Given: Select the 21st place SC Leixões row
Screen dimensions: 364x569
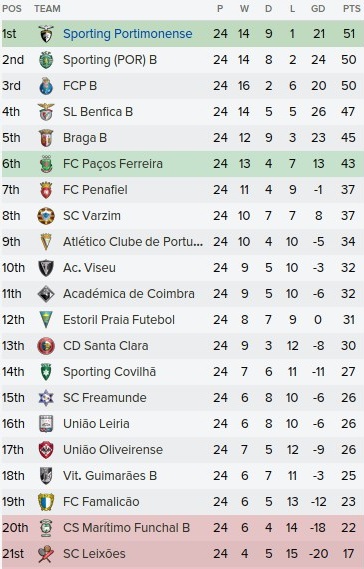Looking at the screenshot, I should pyautogui.click(x=182, y=554).
